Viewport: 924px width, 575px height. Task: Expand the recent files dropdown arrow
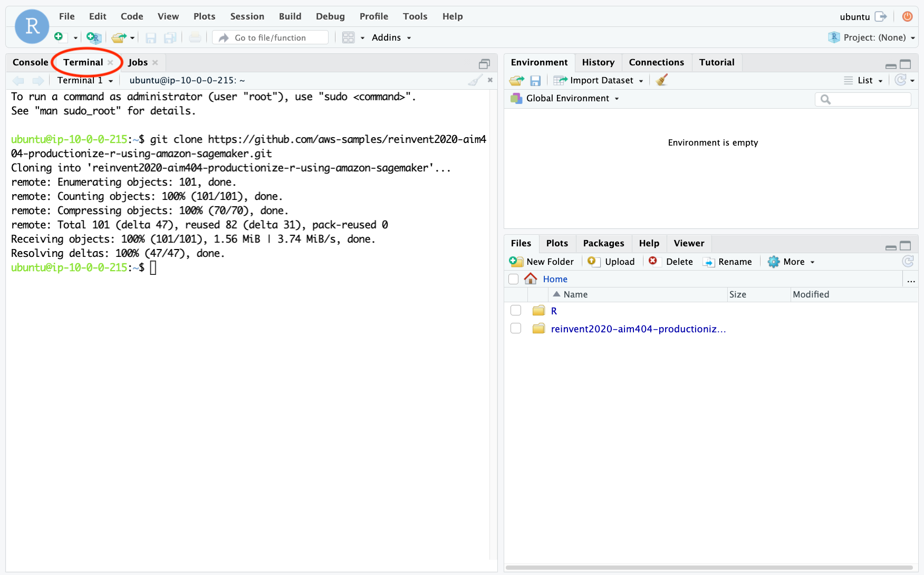click(x=132, y=38)
